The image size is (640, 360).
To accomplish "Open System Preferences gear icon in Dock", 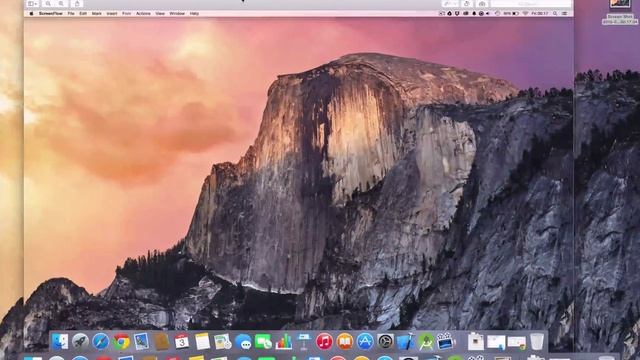I will (x=385, y=341).
